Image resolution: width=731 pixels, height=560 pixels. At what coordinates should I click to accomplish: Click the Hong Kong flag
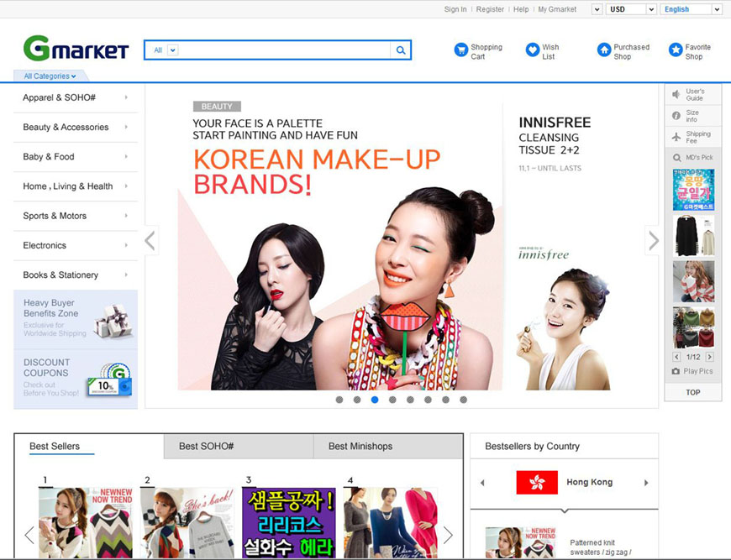pyautogui.click(x=537, y=482)
